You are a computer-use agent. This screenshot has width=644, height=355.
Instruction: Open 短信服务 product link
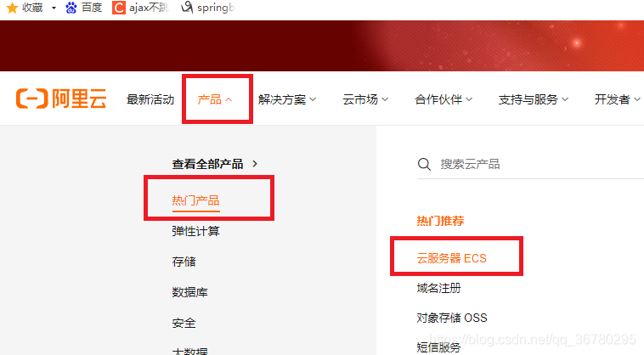pos(438,347)
